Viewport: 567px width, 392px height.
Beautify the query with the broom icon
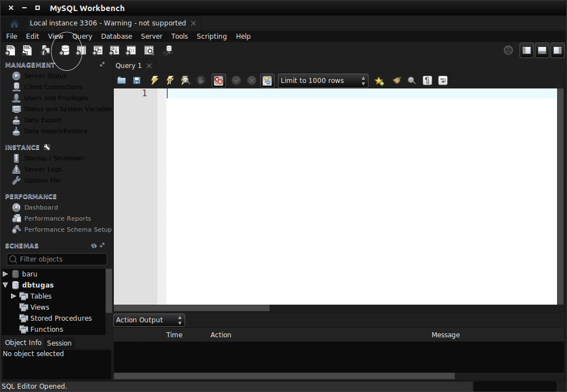[397, 80]
